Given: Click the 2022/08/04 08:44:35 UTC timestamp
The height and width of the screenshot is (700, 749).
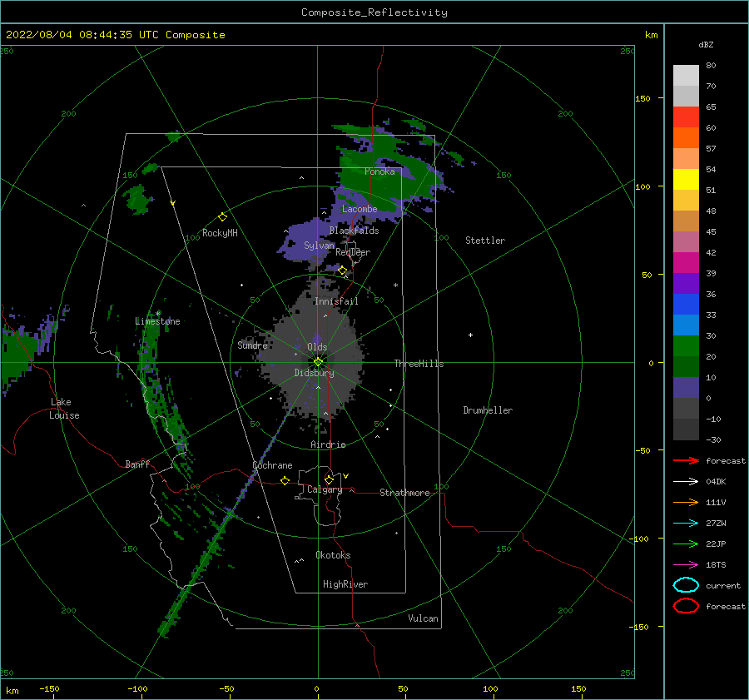Looking at the screenshot, I should pyautogui.click(x=82, y=35).
